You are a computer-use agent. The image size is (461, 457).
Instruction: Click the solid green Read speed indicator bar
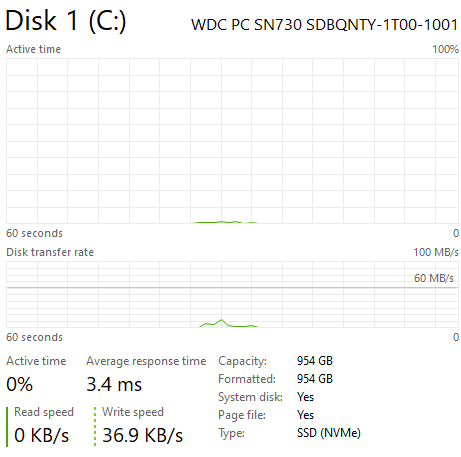pos(7,427)
